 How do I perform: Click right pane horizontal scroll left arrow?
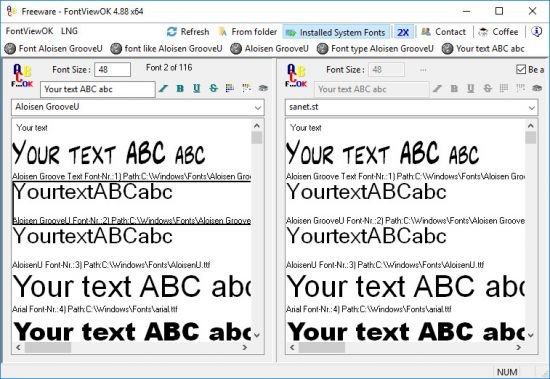pyautogui.click(x=292, y=347)
